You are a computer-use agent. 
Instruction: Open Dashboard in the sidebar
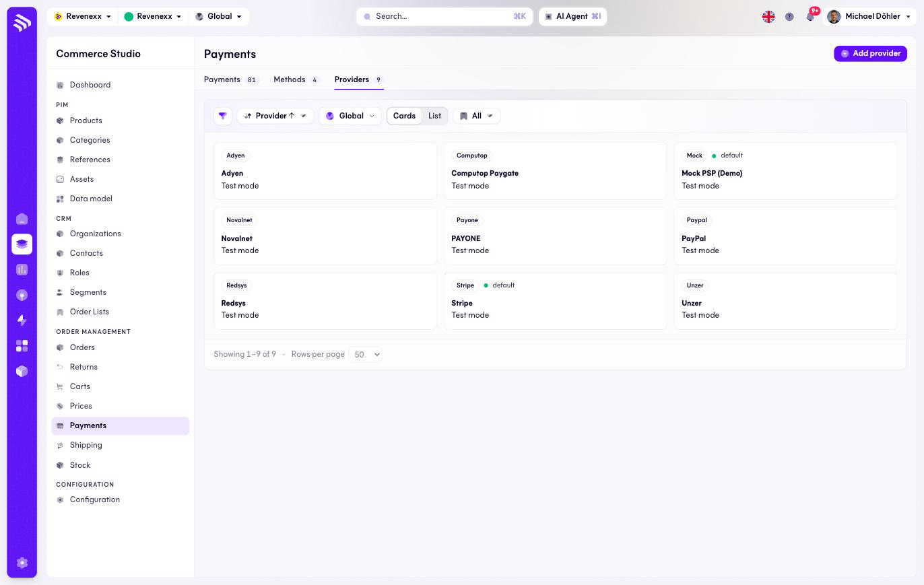pos(121,85)
